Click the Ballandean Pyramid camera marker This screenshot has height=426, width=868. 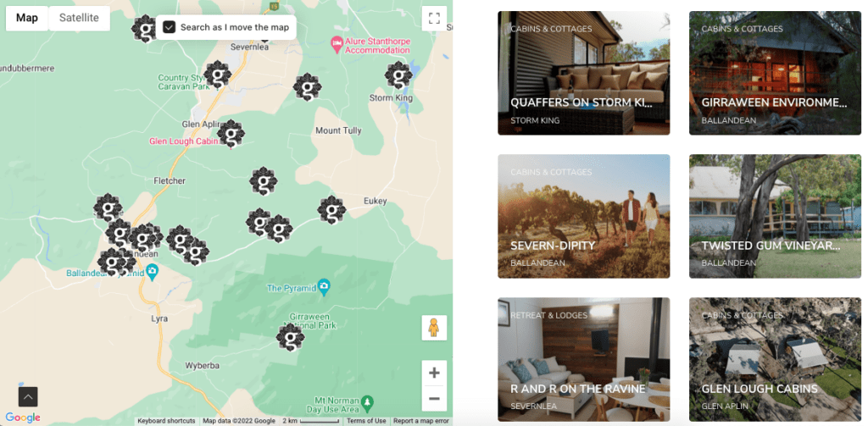pyautogui.click(x=153, y=272)
